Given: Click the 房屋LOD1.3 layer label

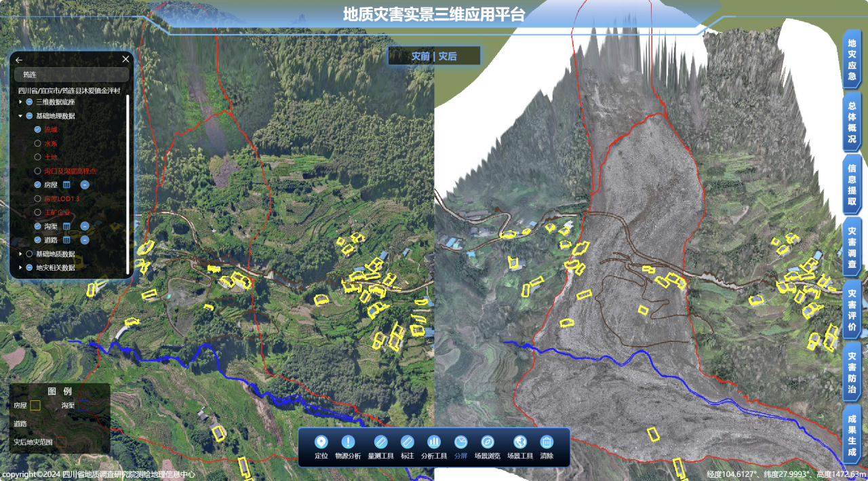Looking at the screenshot, I should 62,199.
